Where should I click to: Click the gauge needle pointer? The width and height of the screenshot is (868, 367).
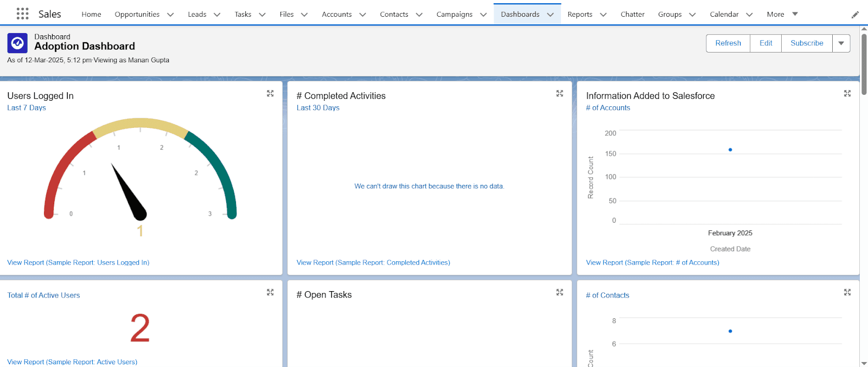[x=129, y=192]
